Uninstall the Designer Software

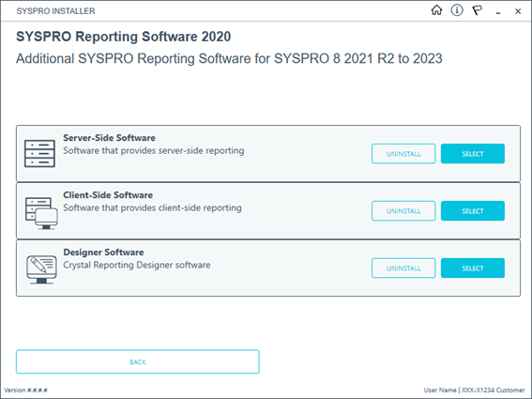pyautogui.click(x=403, y=268)
